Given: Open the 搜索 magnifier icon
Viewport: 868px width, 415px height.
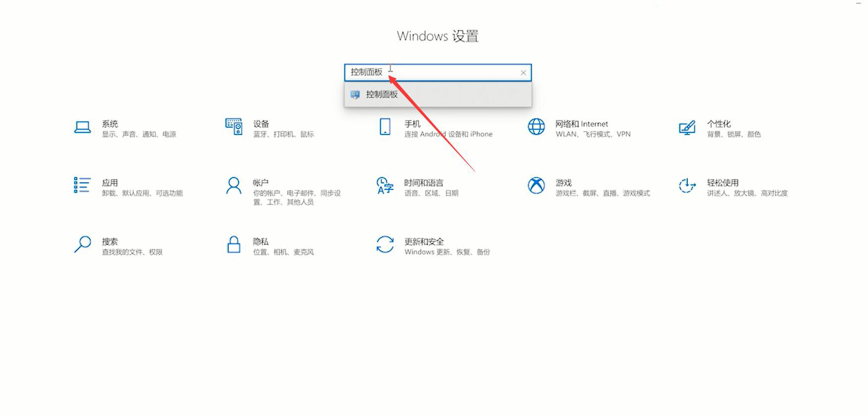Looking at the screenshot, I should click(x=82, y=244).
